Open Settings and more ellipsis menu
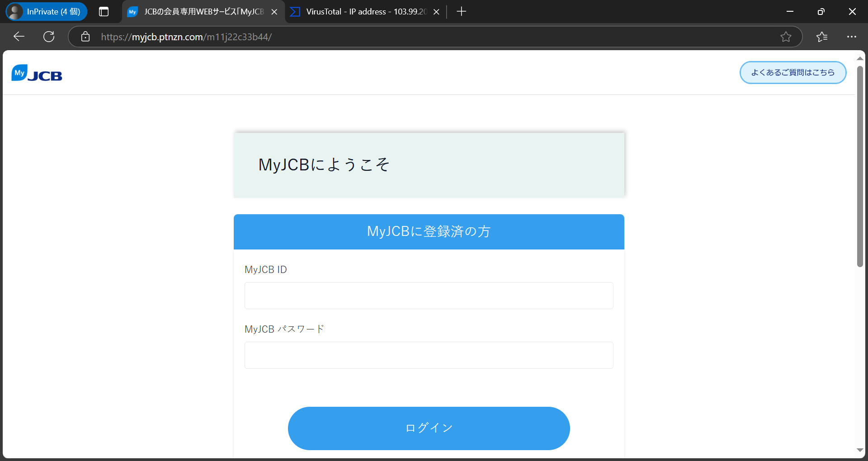868x461 pixels. (x=852, y=37)
